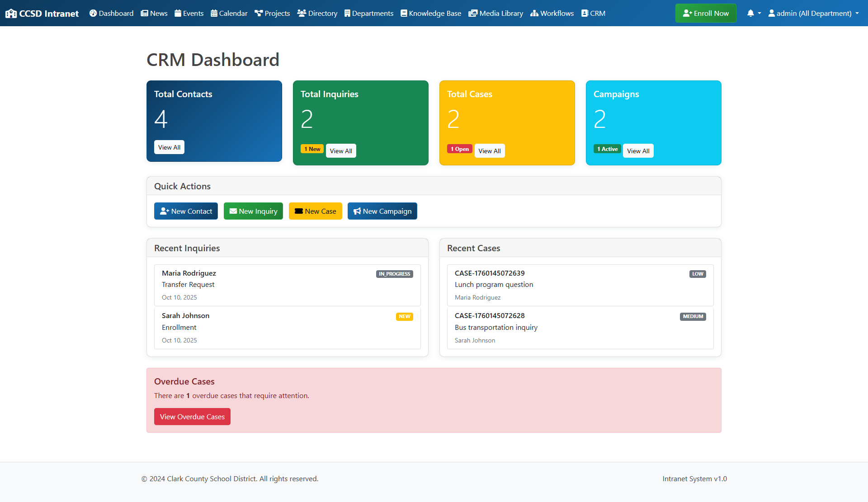Click New Inquiry envelope icon button
Screen dimensions: 868x502
(233, 211)
